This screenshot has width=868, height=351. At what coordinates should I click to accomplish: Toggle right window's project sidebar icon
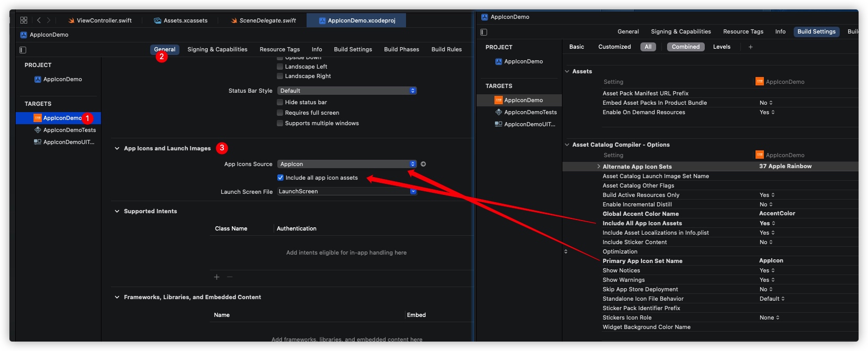pos(483,32)
